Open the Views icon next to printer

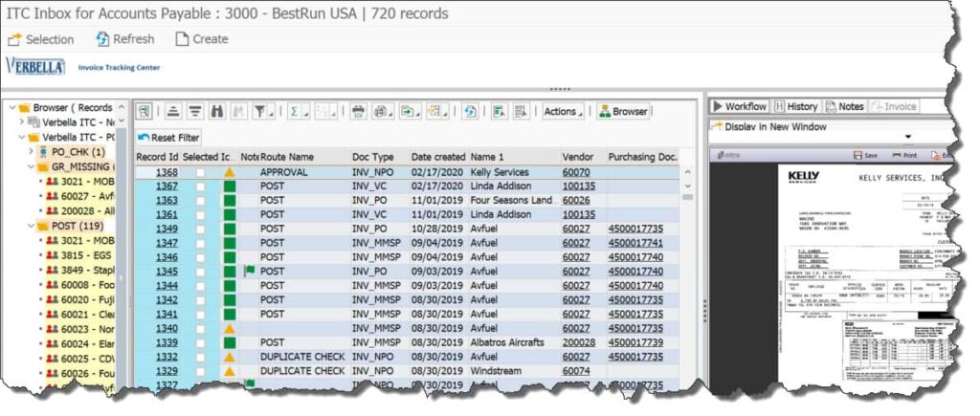(x=379, y=111)
